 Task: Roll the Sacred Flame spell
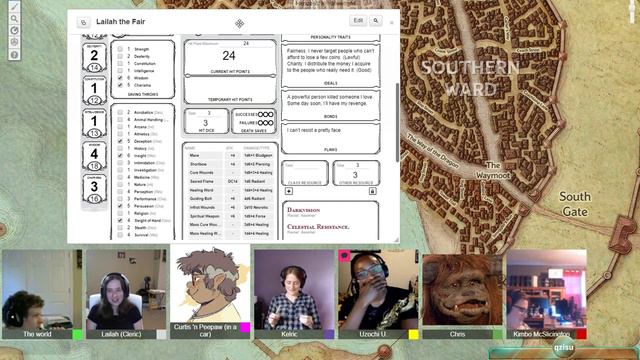[201, 181]
